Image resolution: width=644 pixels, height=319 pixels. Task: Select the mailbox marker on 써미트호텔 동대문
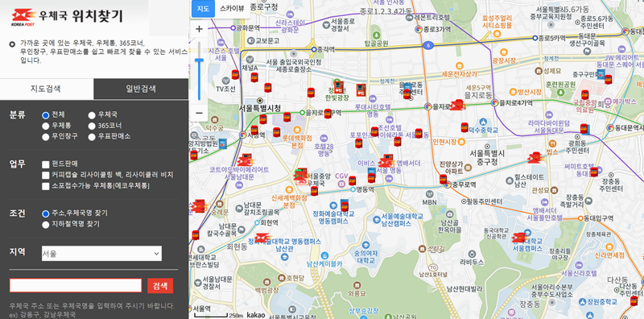593,172
